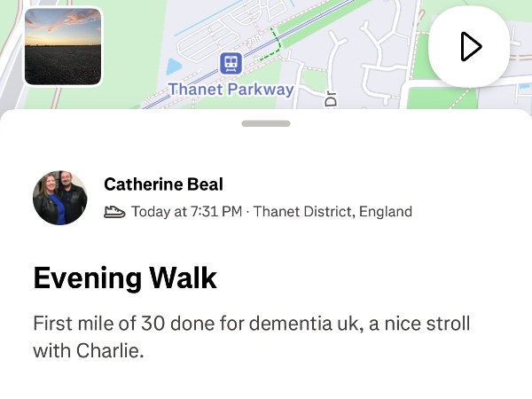Image resolution: width=532 pixels, height=399 pixels.
Task: Tap the Thanet Parkway train station icon
Action: point(231,63)
